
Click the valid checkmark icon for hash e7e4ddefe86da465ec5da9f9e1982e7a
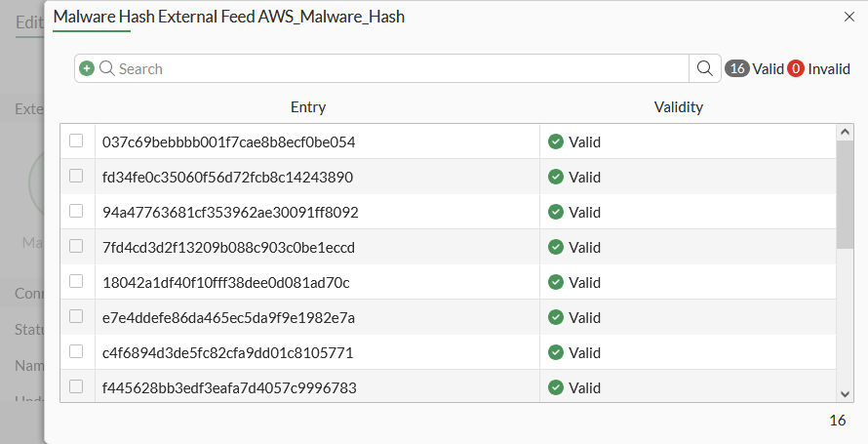(556, 317)
